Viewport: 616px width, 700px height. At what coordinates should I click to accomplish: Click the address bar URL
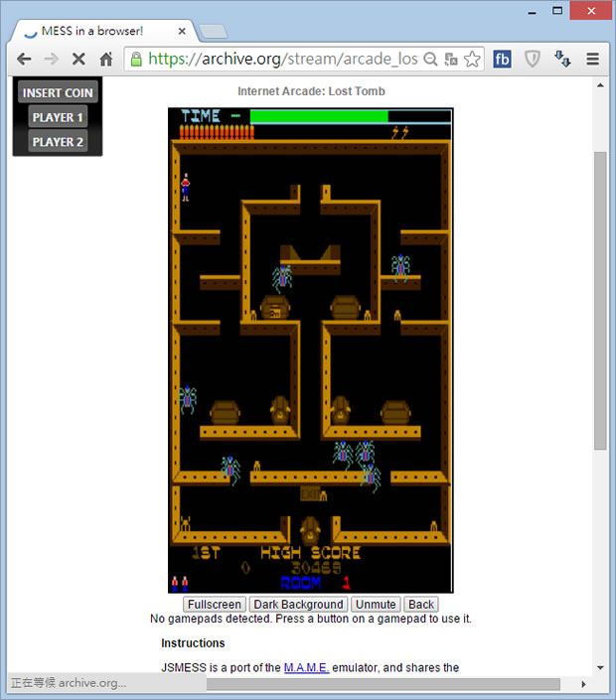283,60
